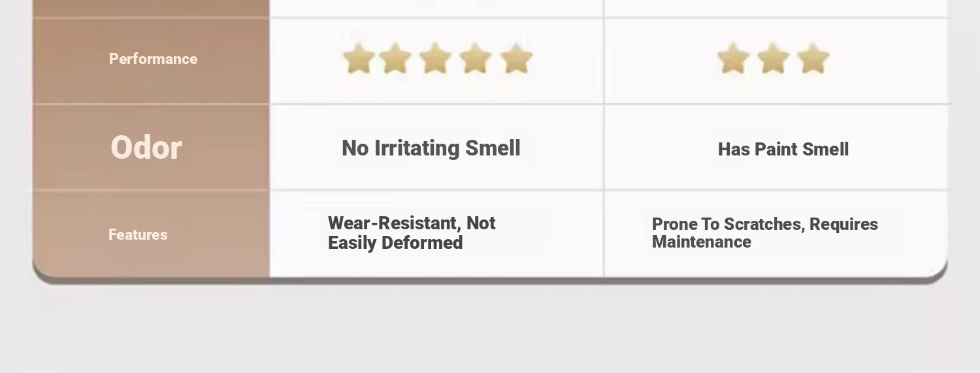980x373 pixels.
Task: Click the fifth star in the five-star rating
Action: tap(516, 59)
